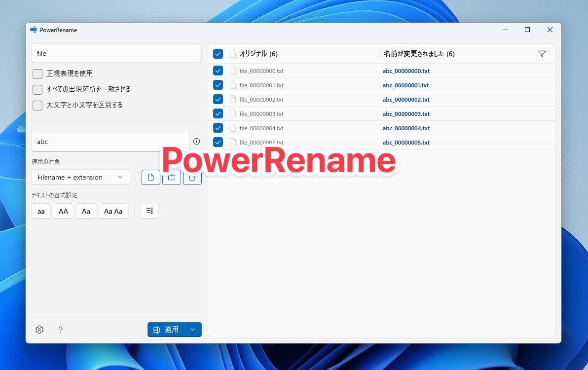Toggle the include files filter icon
The height and width of the screenshot is (370, 588).
[x=151, y=177]
